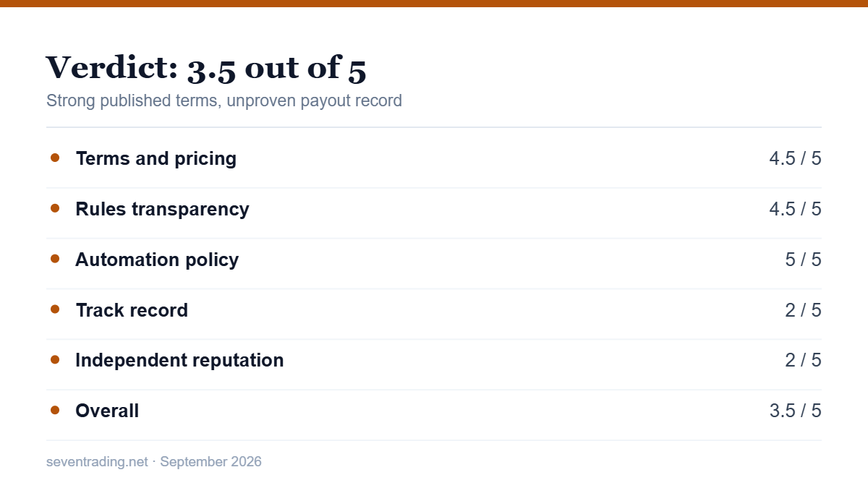Click the Overall 3.5 / 5 score
The image size is (868, 488).
point(795,411)
